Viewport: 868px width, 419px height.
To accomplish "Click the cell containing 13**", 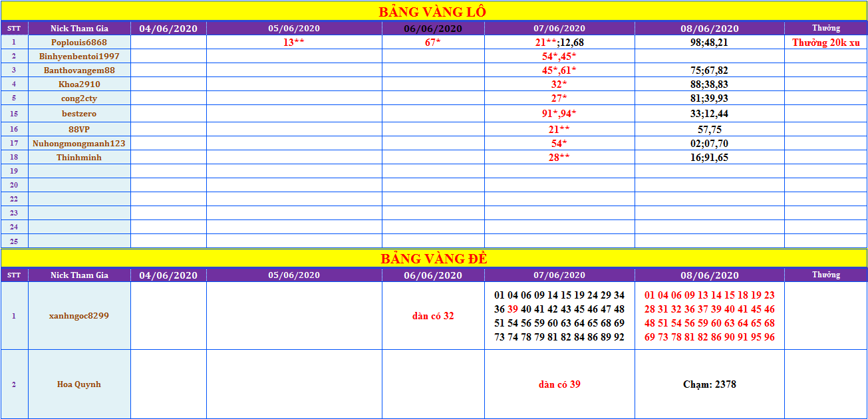I will (294, 42).
